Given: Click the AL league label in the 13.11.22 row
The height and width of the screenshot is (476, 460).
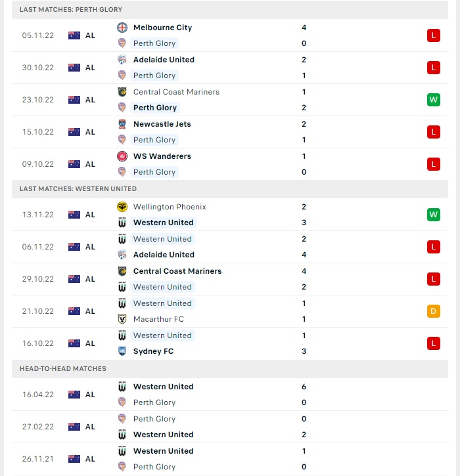Looking at the screenshot, I should 90,215.
